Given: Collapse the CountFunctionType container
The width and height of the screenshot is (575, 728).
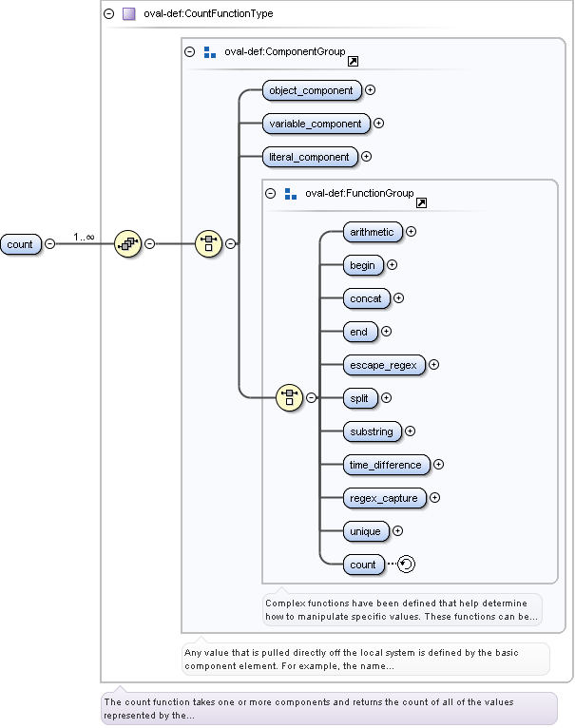Looking at the screenshot, I should tap(109, 14).
